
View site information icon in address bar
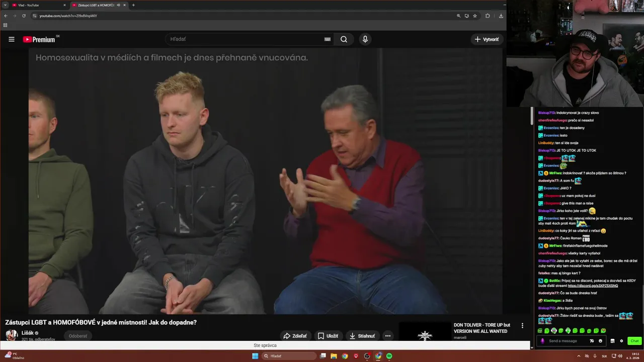click(x=35, y=16)
